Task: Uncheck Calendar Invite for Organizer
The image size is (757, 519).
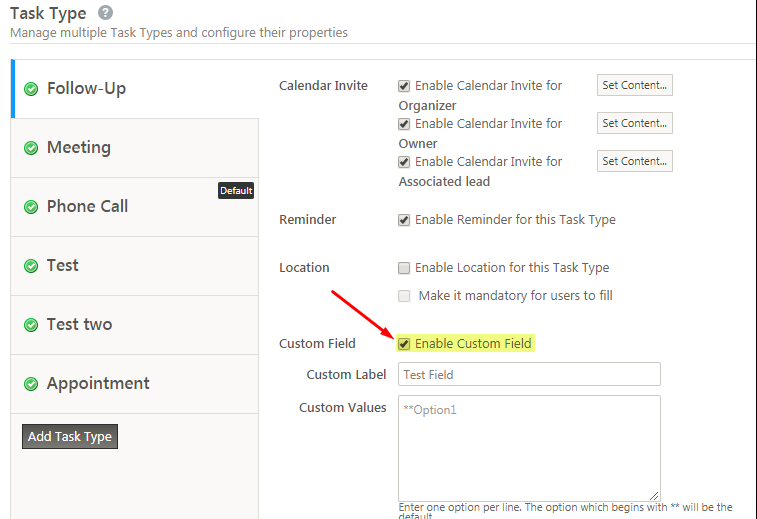Action: click(404, 86)
